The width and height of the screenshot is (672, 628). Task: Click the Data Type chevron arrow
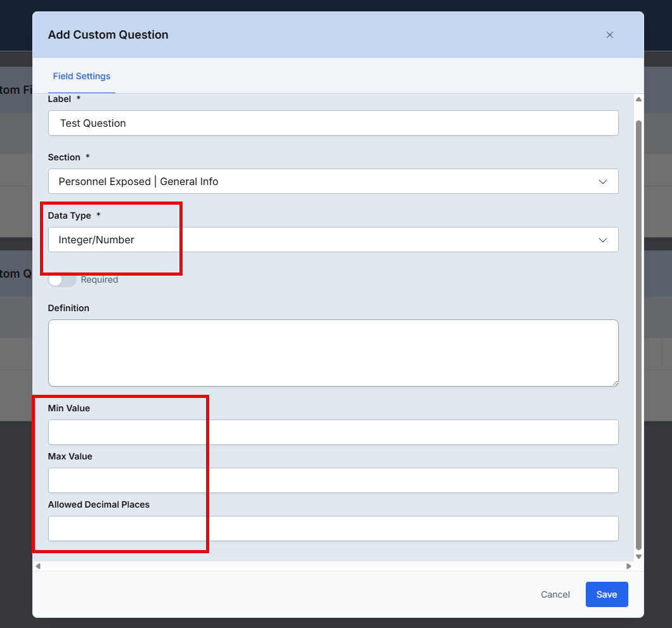602,240
